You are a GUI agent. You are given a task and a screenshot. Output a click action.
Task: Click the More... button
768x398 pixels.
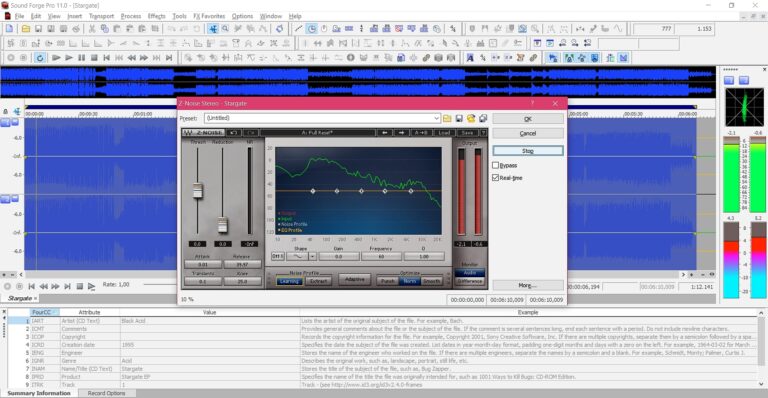[528, 285]
